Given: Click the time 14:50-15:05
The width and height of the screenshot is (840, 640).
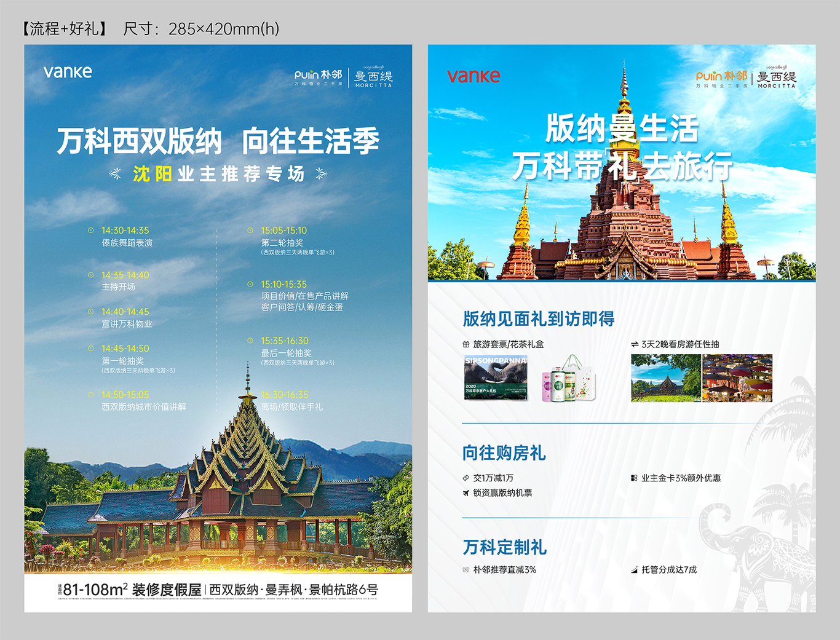Looking at the screenshot, I should pos(125,395).
